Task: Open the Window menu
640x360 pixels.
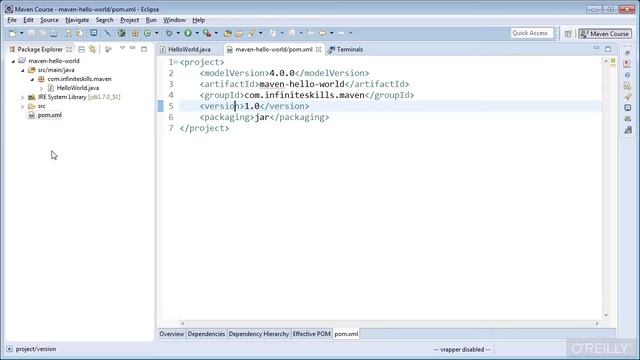Action: (174, 20)
